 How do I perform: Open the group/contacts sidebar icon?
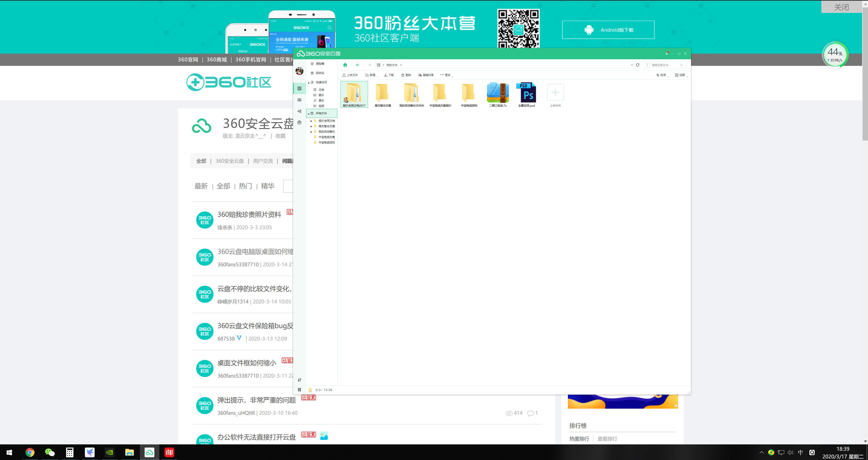point(299,100)
